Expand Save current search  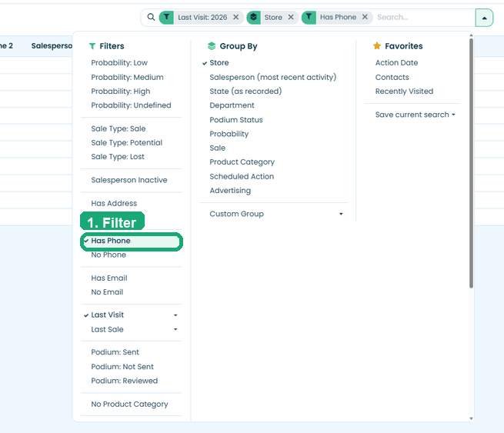click(415, 115)
